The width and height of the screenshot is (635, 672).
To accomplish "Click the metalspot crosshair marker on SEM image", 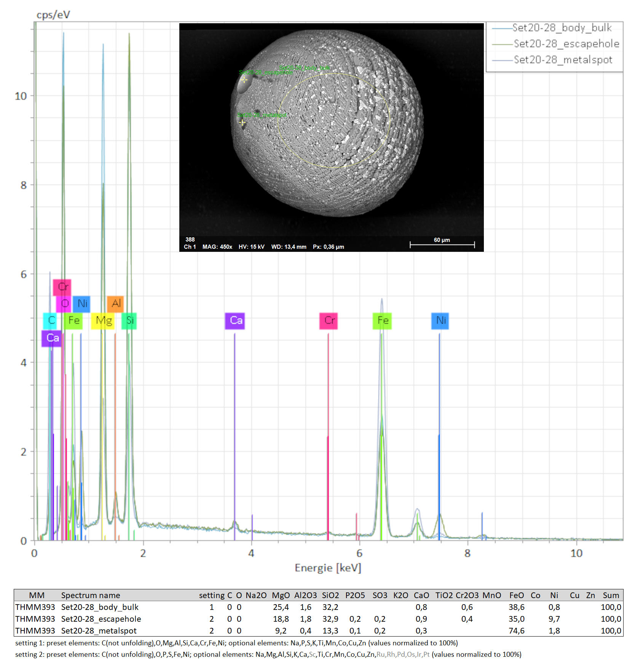I will (x=242, y=122).
